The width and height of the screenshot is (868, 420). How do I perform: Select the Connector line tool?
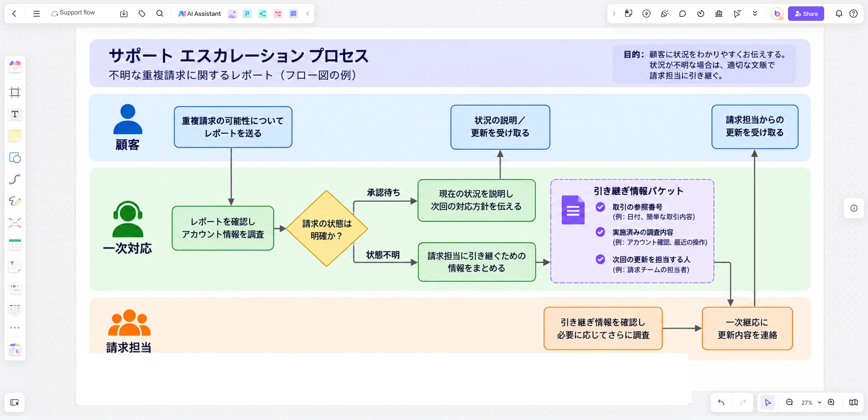[x=15, y=179]
